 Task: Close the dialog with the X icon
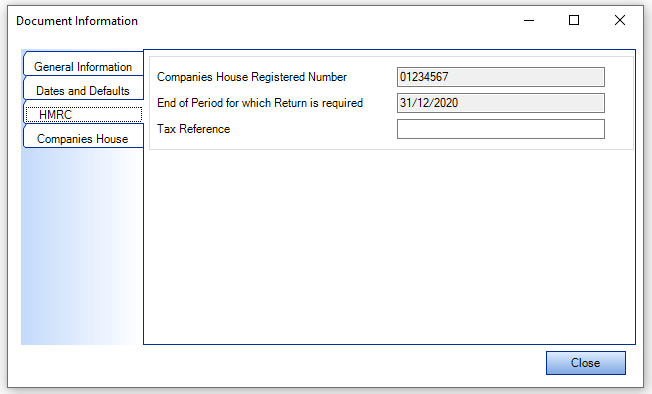tap(620, 20)
